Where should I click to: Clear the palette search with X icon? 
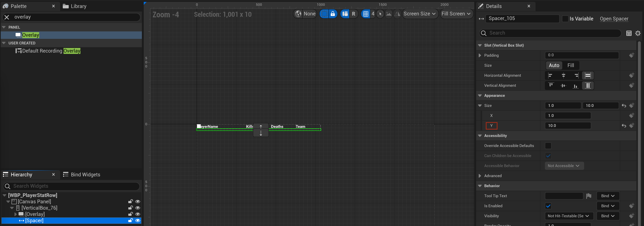(7, 17)
